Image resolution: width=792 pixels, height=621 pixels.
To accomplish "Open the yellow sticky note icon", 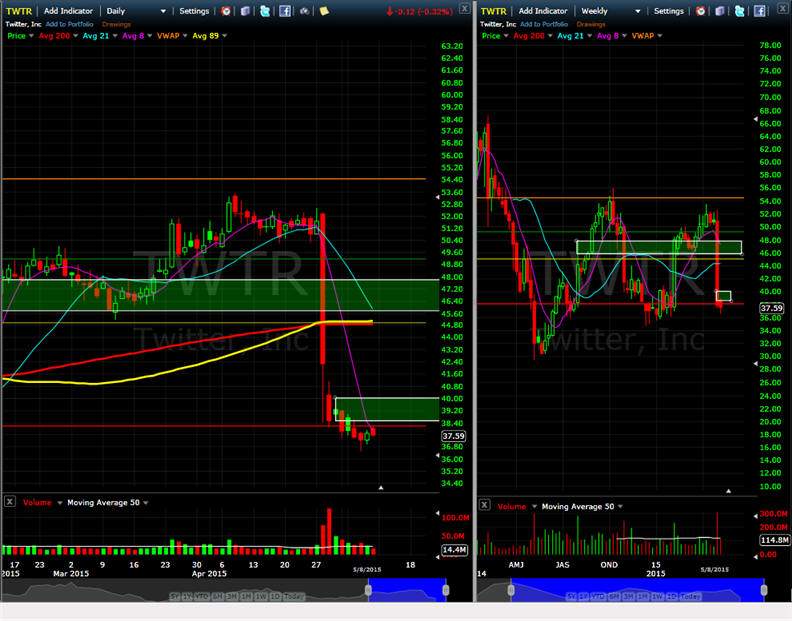I will click(x=324, y=11).
